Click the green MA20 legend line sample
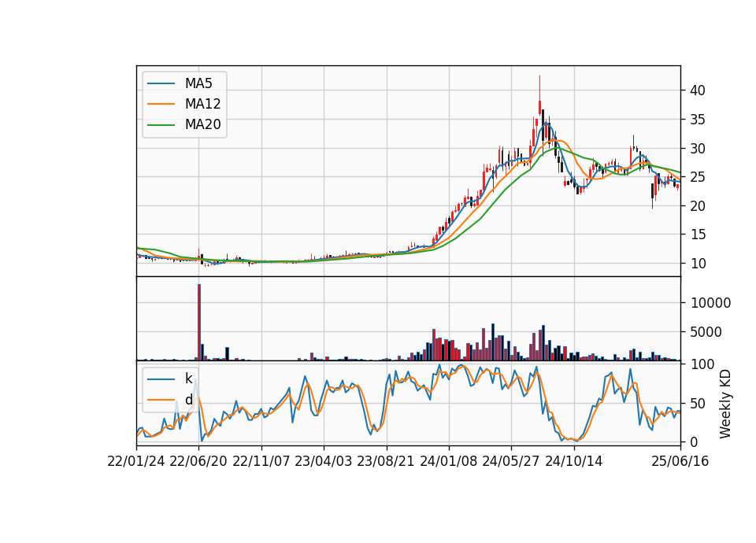Viewport: 756px width, 543px height. pos(161,125)
